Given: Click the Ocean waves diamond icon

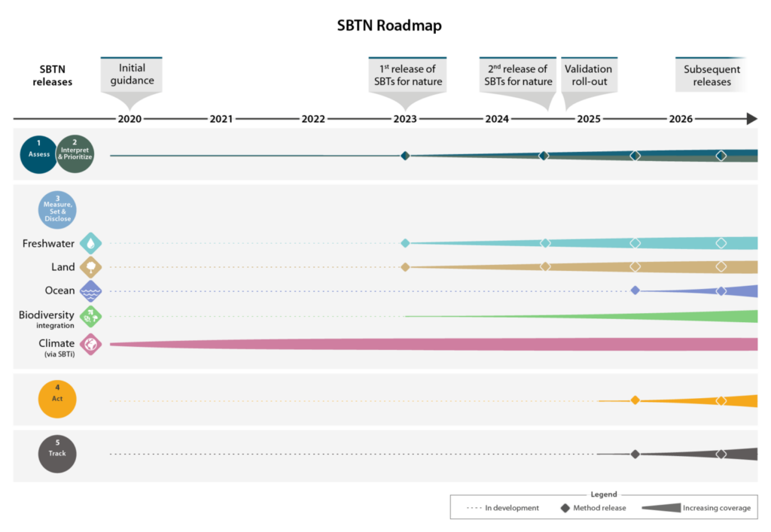Looking at the screenshot, I should point(90,291).
